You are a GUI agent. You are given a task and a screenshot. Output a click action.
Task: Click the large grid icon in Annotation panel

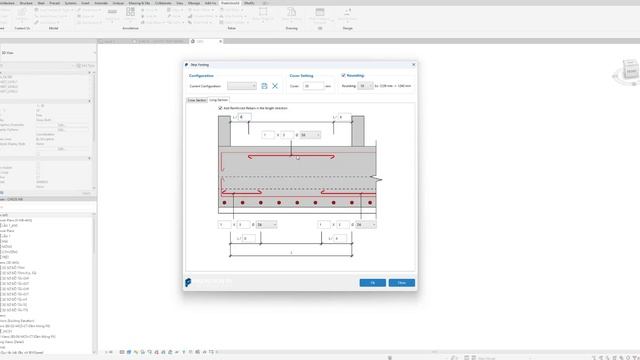point(131,13)
